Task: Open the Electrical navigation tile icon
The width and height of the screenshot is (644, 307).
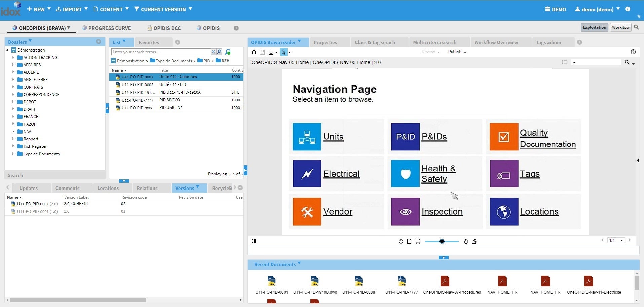Action: tap(307, 174)
